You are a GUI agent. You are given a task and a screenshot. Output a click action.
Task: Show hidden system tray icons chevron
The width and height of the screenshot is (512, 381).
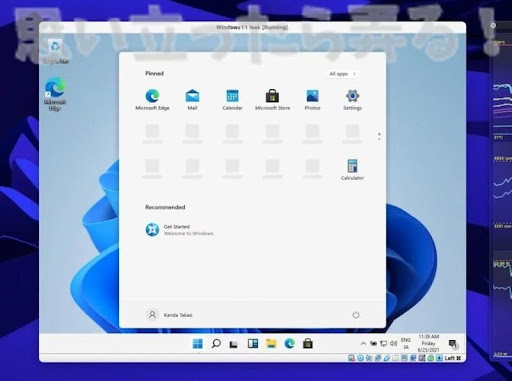coord(363,343)
